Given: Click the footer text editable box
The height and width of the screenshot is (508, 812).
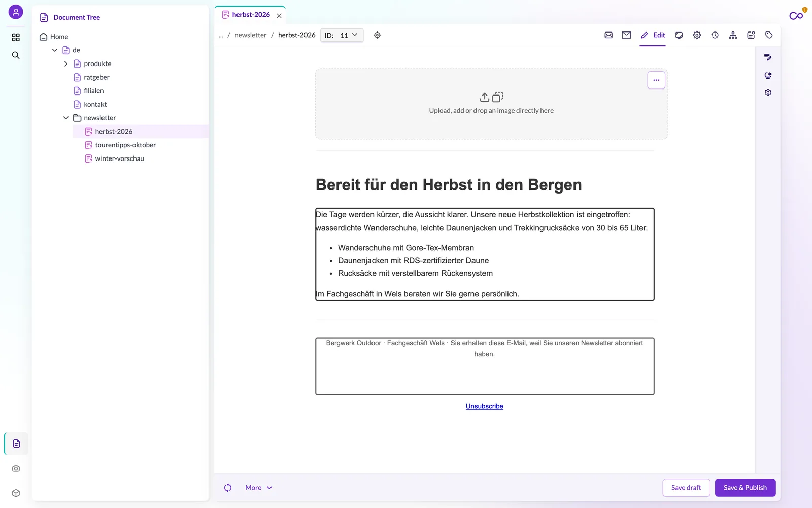Looking at the screenshot, I should point(485,366).
